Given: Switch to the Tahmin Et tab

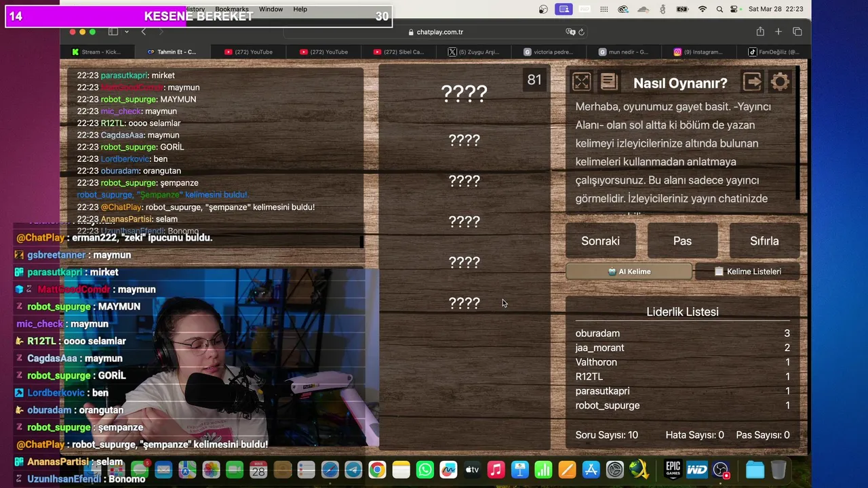Looking at the screenshot, I should 172,52.
